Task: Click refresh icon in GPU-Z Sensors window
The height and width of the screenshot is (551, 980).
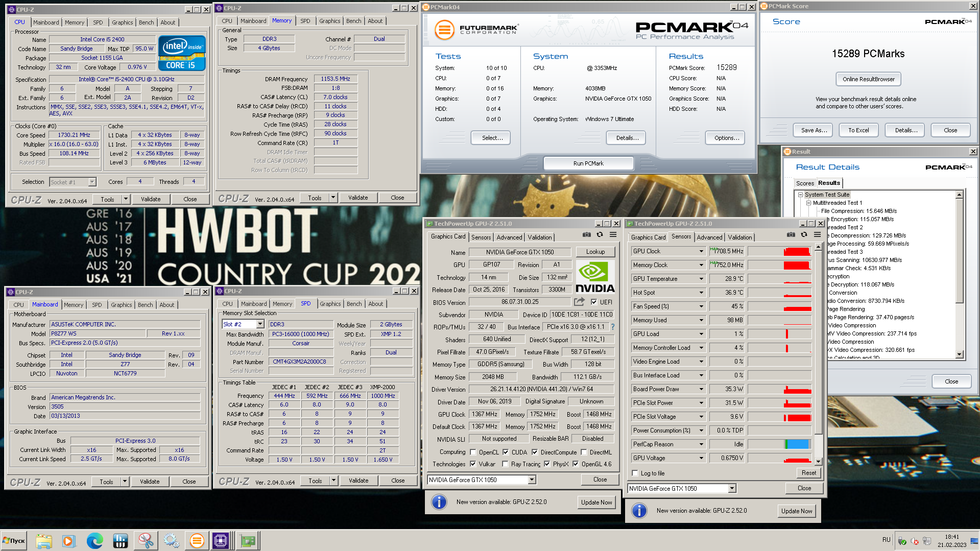Action: click(804, 235)
